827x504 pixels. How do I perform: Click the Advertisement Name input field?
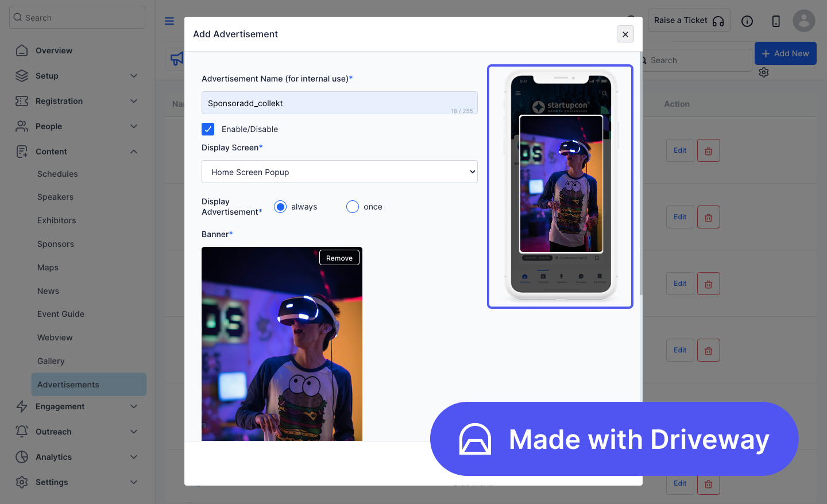(x=339, y=103)
